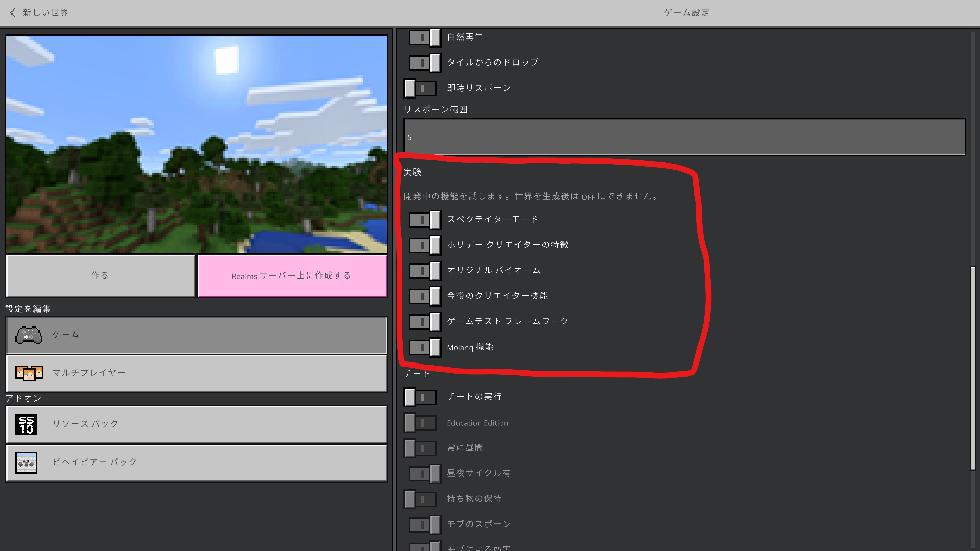The width and height of the screenshot is (980, 551).
Task: Turn on 今後のクリエイター機能
Action: [x=425, y=296]
